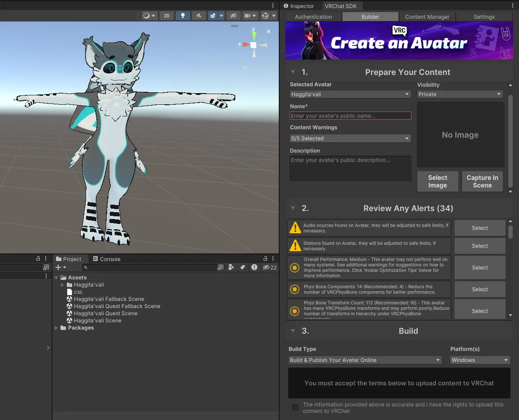Open the Content Warnings dropdown
The image size is (519, 420).
click(x=350, y=138)
